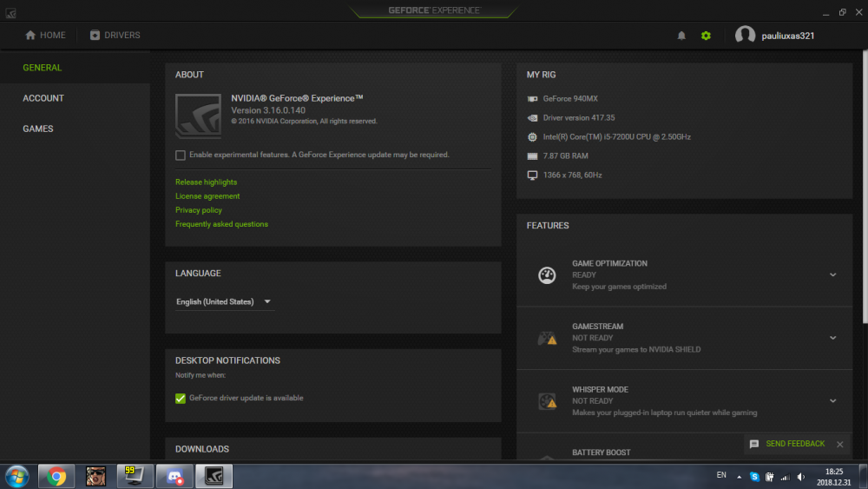868x489 pixels.
Task: Open the notifications bell
Action: tap(681, 36)
